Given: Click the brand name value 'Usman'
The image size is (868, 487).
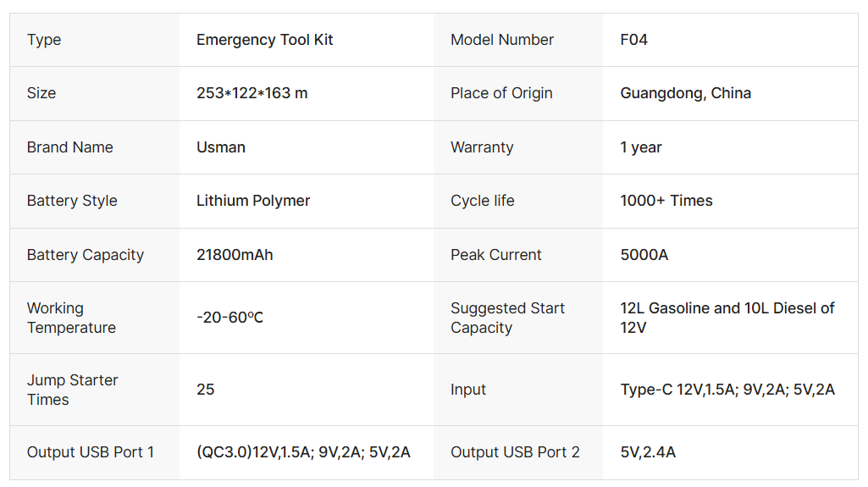Looking at the screenshot, I should (221, 147).
